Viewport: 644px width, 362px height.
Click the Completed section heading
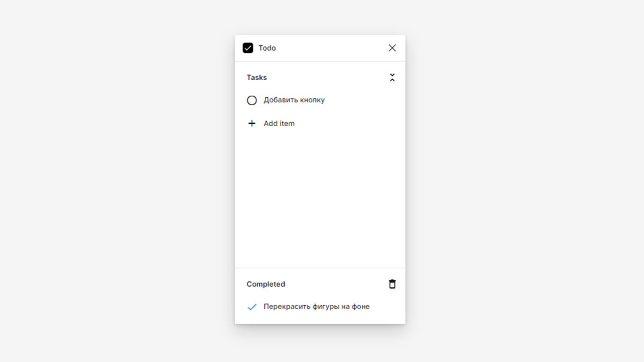coord(266,284)
